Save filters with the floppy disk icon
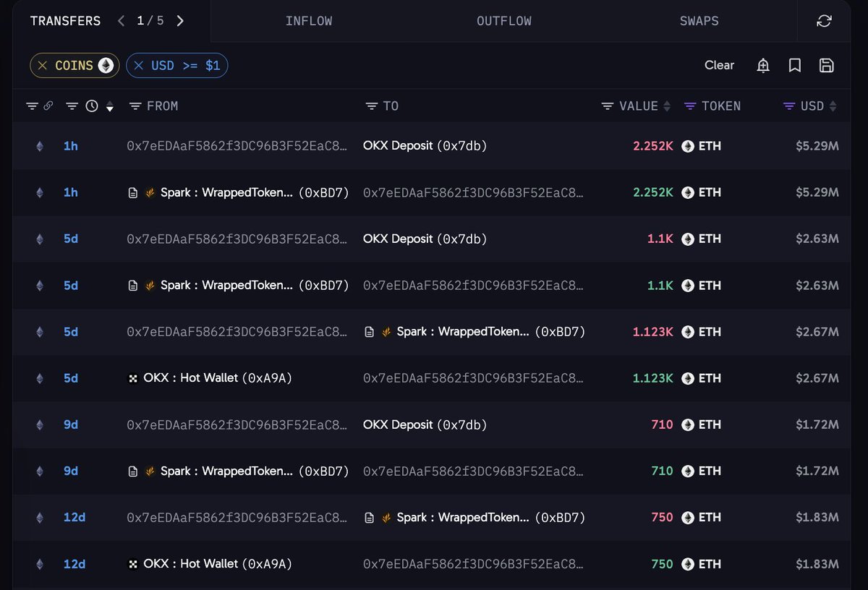This screenshot has height=590, width=868. point(827,66)
